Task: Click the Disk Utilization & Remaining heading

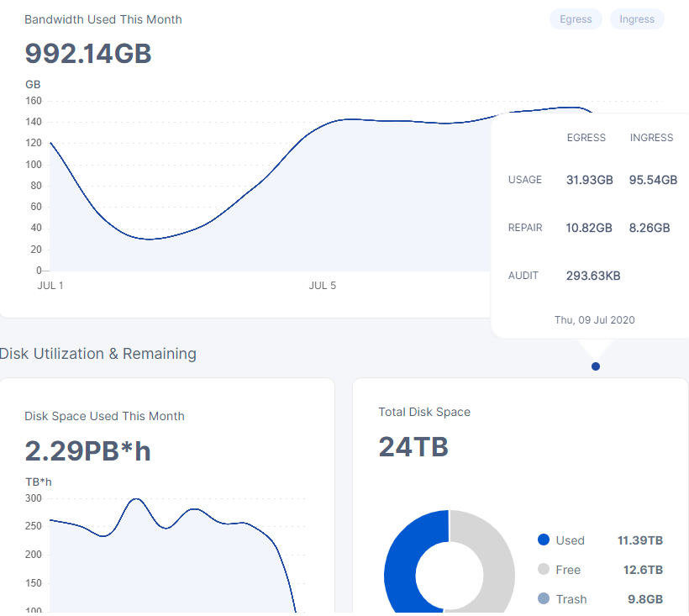Action: [x=98, y=354]
